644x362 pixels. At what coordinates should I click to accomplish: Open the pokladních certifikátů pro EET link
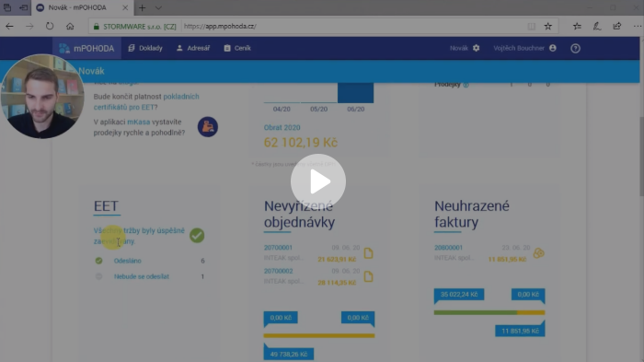pos(146,101)
